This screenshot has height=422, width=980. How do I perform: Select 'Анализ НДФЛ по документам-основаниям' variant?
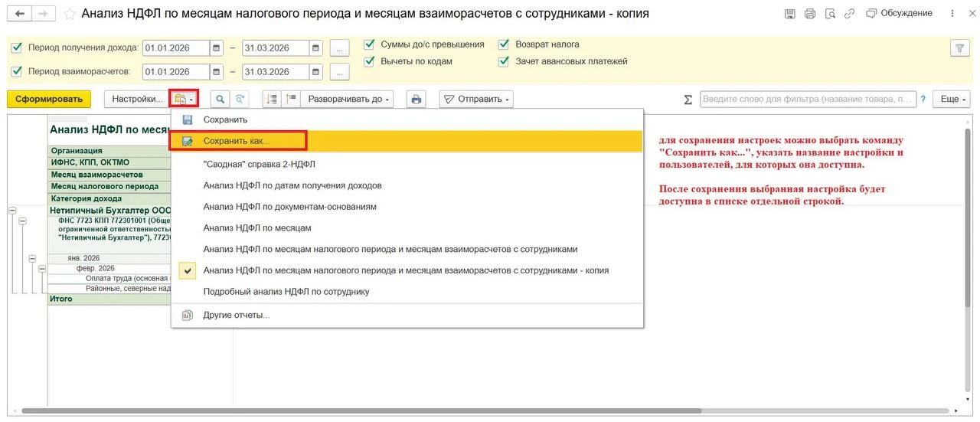407,207
